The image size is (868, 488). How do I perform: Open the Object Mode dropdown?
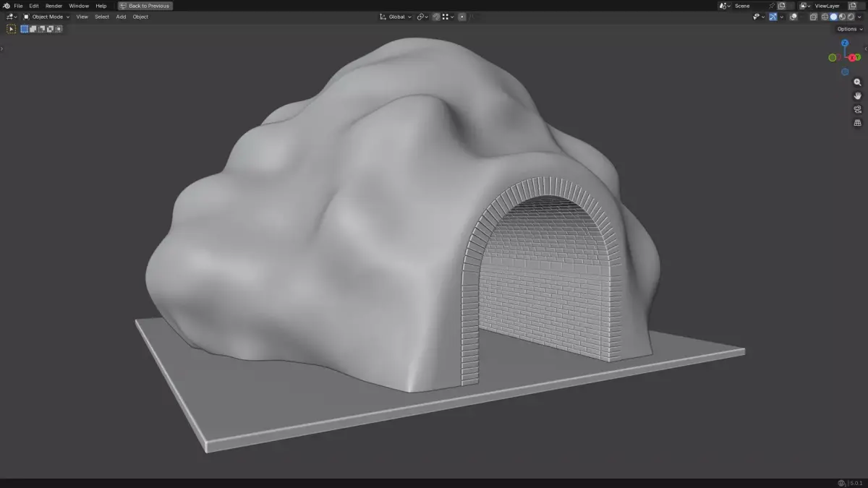pos(46,17)
